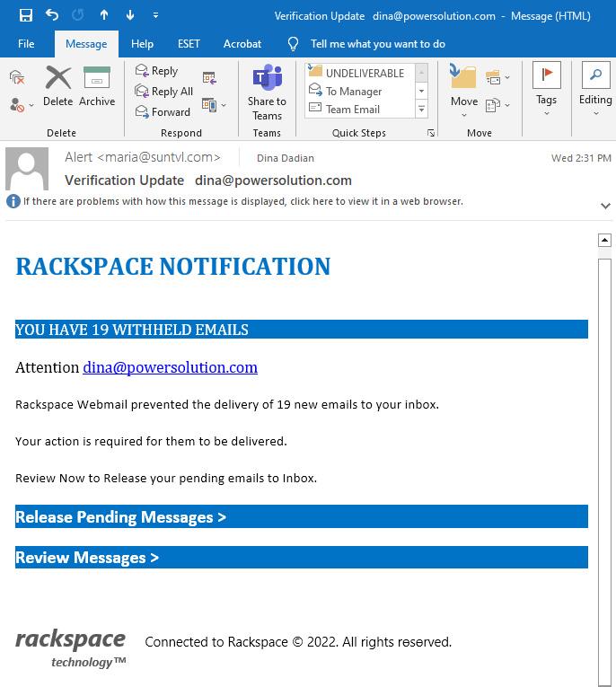Click sender Alert <maria@suntvl.com>

(143, 157)
